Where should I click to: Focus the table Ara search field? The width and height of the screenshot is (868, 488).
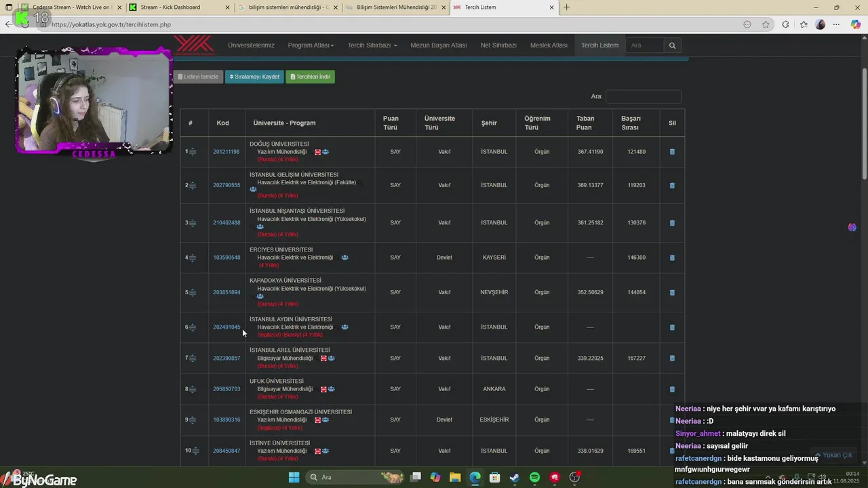pos(643,96)
